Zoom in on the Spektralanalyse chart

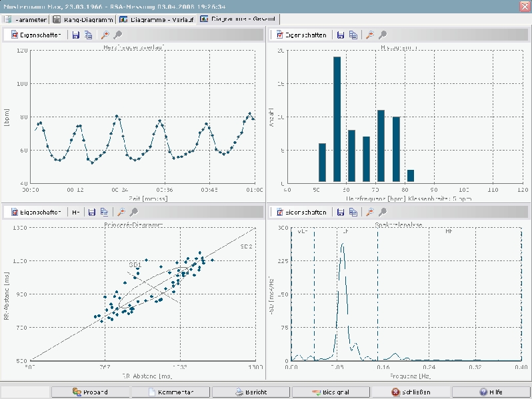369,212
